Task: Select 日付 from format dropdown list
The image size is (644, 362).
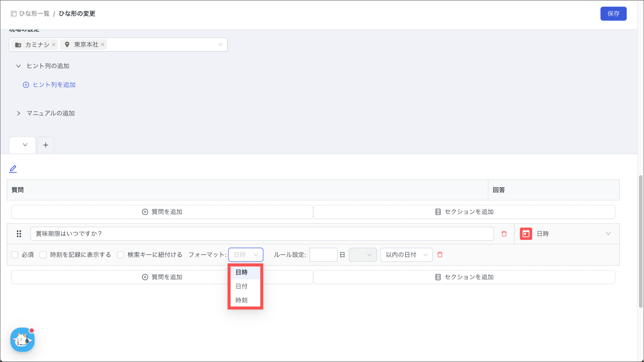Action: pyautogui.click(x=241, y=286)
